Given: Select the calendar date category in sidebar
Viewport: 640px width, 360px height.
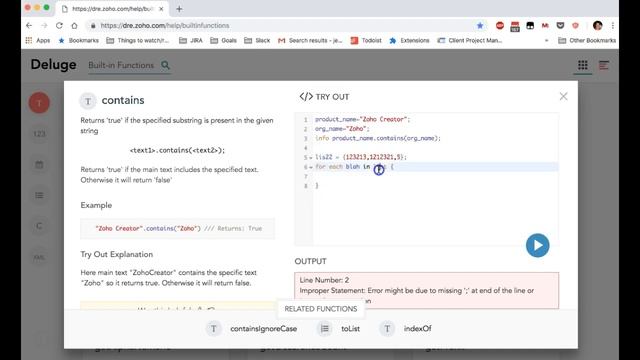Looking at the screenshot, I should 39,165.
